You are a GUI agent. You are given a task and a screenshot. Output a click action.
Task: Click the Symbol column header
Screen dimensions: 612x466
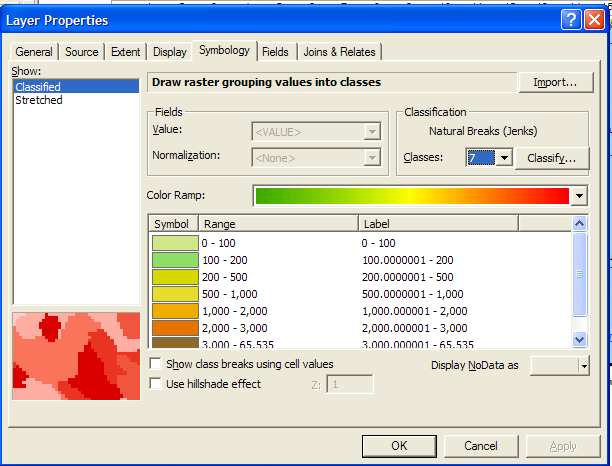pos(173,224)
